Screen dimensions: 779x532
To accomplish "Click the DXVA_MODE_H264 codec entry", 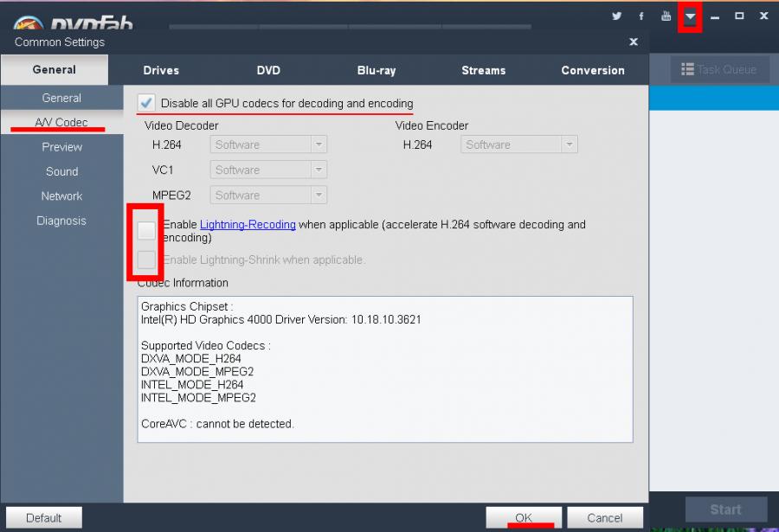I will [190, 358].
